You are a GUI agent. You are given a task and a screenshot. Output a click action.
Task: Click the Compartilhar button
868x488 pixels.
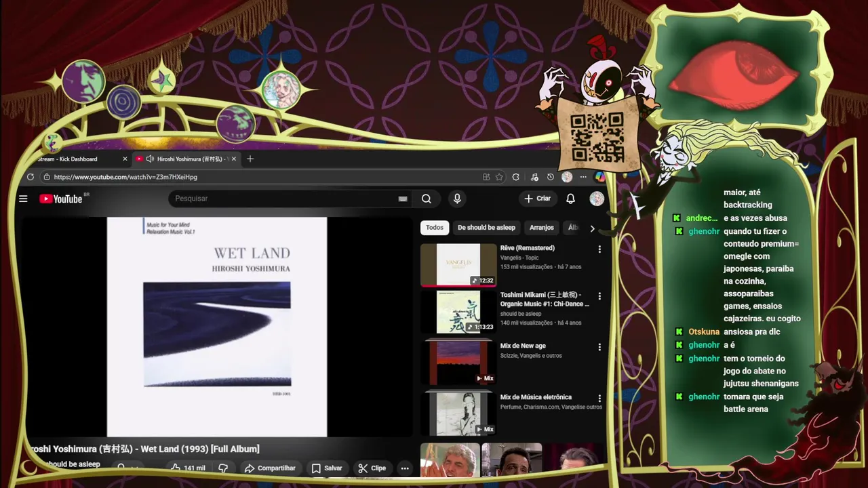point(270,468)
